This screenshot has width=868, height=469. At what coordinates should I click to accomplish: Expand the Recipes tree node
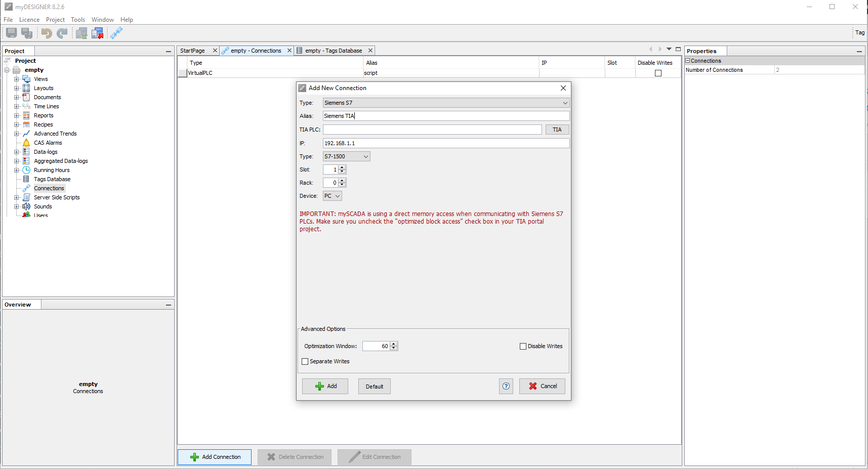coord(16,124)
